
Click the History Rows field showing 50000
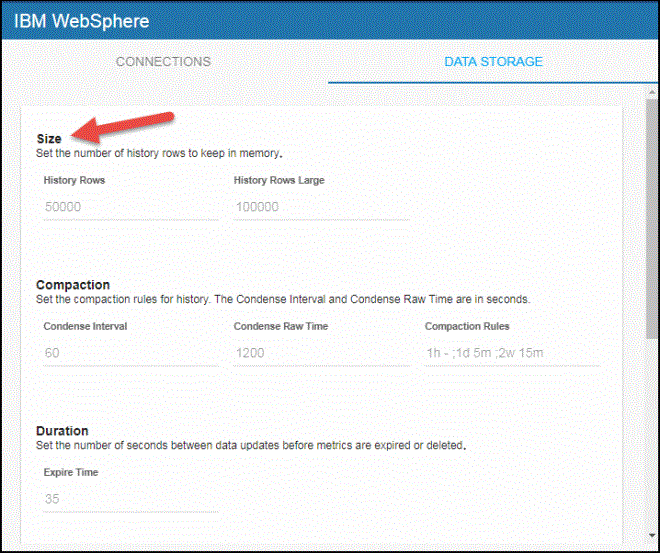(x=130, y=207)
